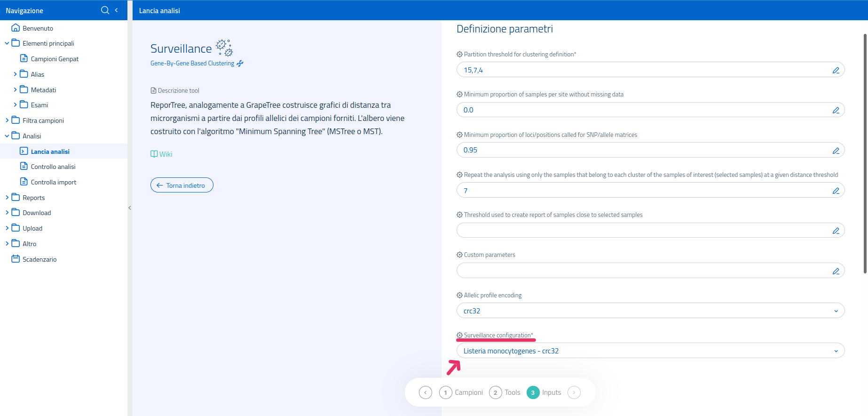Image resolution: width=868 pixels, height=416 pixels.
Task: Go to previous step using left arrow
Action: (x=425, y=392)
